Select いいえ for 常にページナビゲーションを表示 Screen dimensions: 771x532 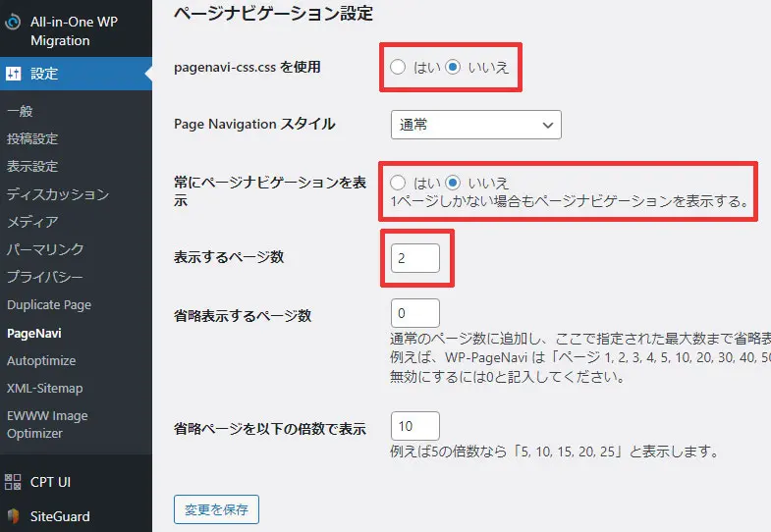pos(453,183)
